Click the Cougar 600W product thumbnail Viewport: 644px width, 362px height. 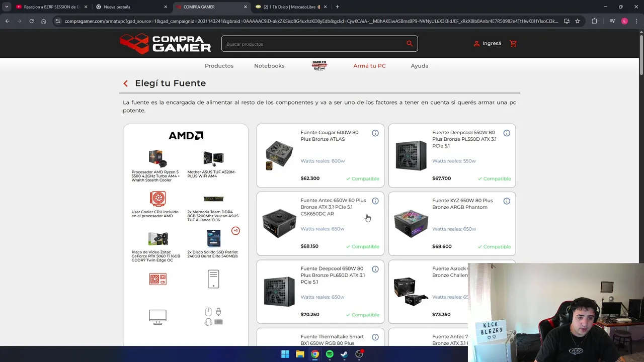tap(279, 155)
